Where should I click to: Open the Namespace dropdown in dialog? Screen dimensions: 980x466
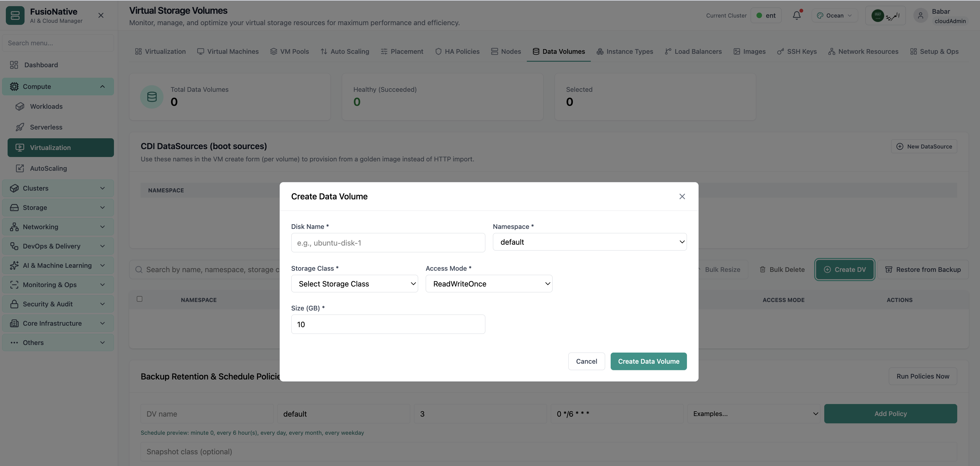590,242
